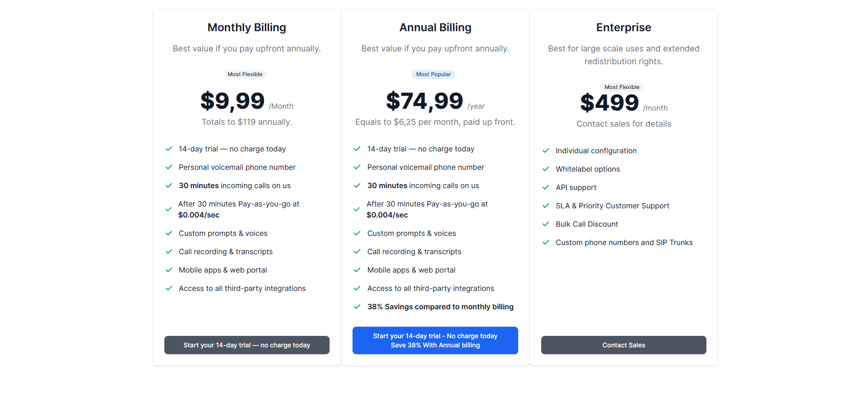Select the Most Flexible badge on Monthly Billing

pyautogui.click(x=245, y=74)
